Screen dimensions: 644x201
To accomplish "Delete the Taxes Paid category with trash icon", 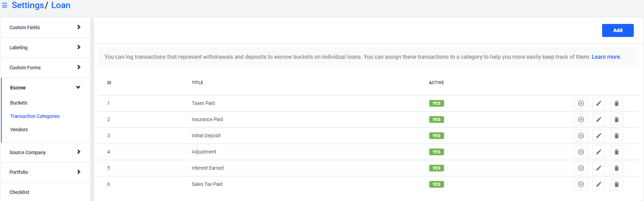I will [x=617, y=103].
